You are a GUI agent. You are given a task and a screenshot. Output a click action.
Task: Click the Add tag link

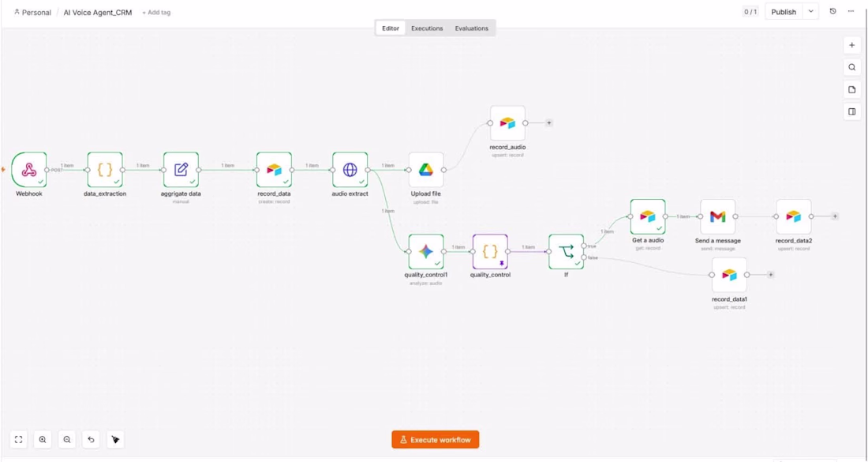coord(156,12)
